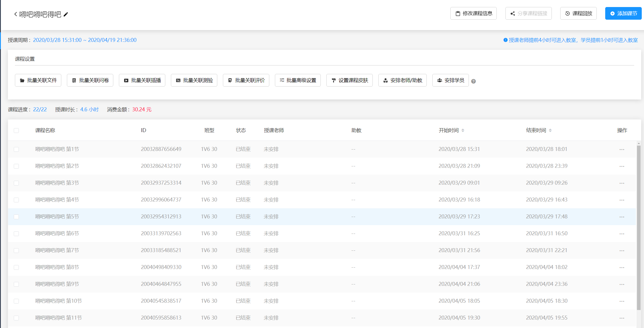The image size is (644, 328).
Task: Open the more-actions menu for 第7节
Action: (622, 251)
